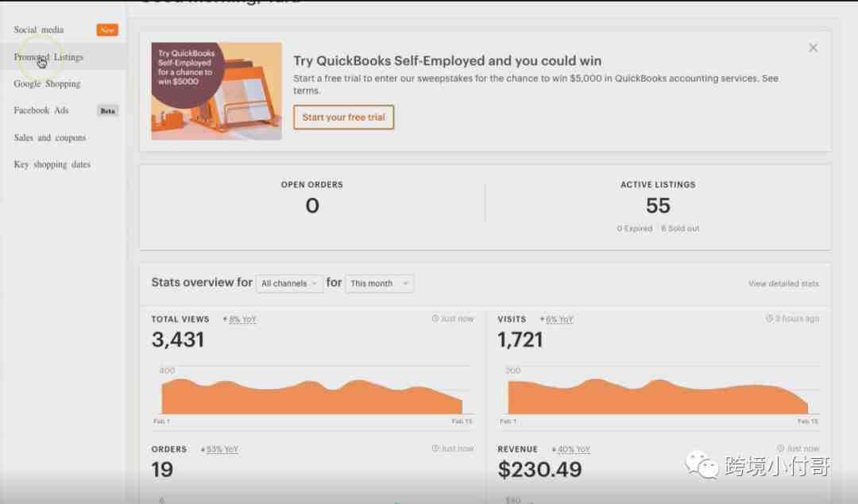The height and width of the screenshot is (504, 858).
Task: Select Sales and coupons in the sidebar
Action: pos(50,138)
